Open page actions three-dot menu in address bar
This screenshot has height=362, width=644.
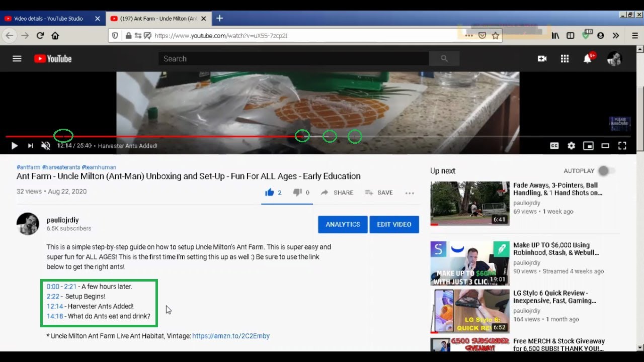click(469, 36)
